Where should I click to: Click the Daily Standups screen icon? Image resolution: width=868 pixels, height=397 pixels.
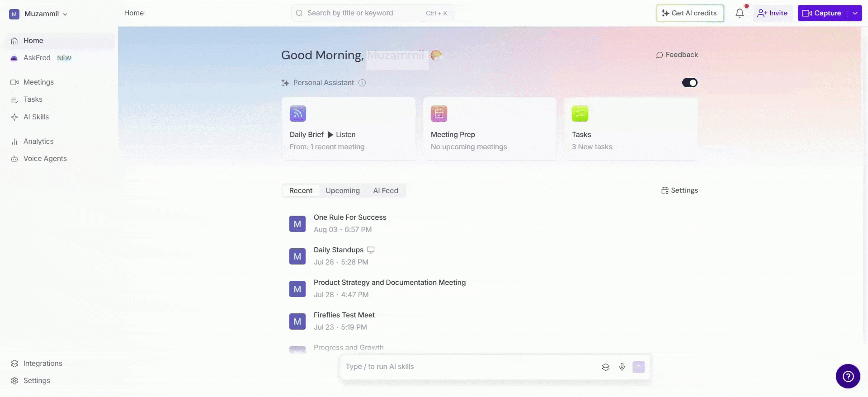click(x=371, y=250)
